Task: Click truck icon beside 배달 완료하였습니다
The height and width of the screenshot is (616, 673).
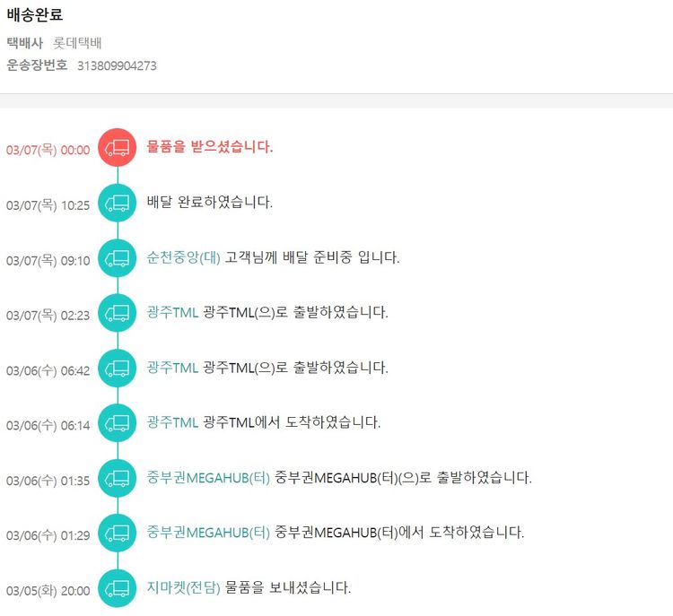Action: click(117, 203)
